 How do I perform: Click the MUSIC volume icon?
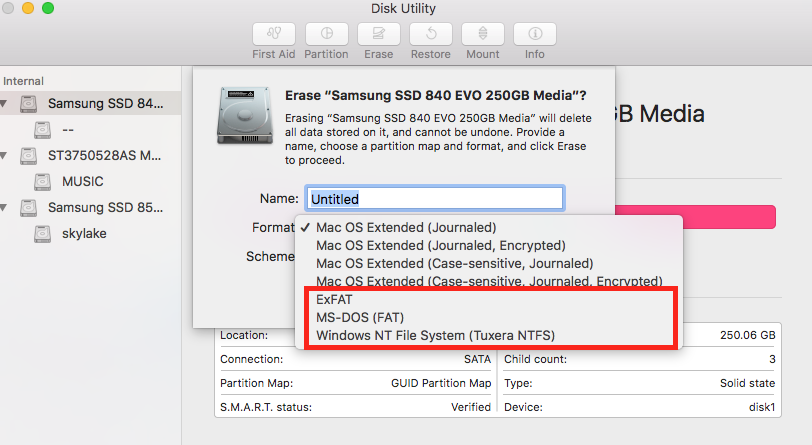coord(42,181)
